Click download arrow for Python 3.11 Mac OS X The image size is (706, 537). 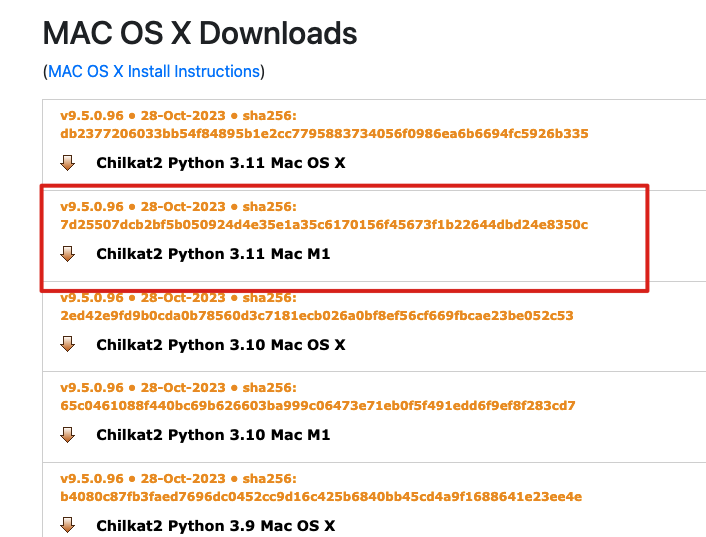point(68,163)
